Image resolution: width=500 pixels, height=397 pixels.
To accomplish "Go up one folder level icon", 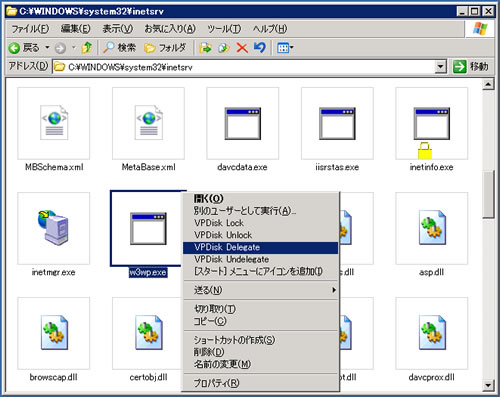I will click(87, 48).
